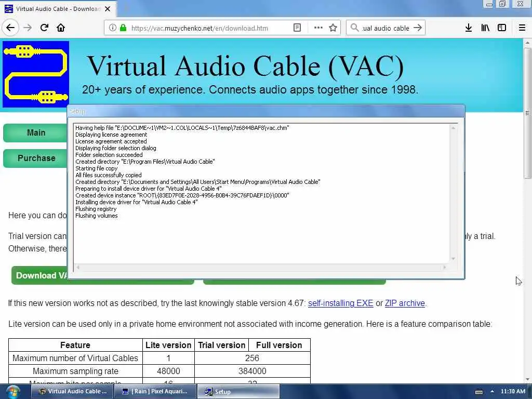Open the Windows Start button
This screenshot has height=399, width=532.
coord(12,392)
